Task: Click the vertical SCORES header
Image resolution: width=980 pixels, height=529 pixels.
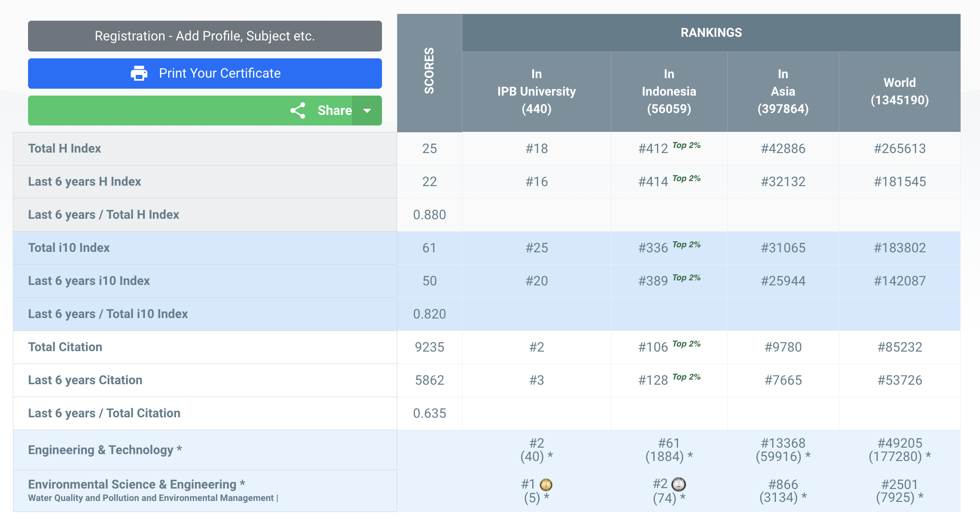Action: pyautogui.click(x=429, y=71)
